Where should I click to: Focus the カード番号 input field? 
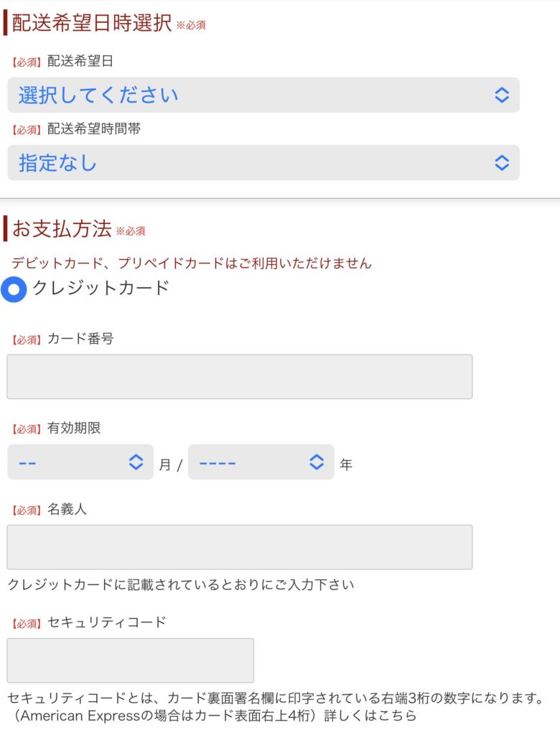tap(239, 376)
